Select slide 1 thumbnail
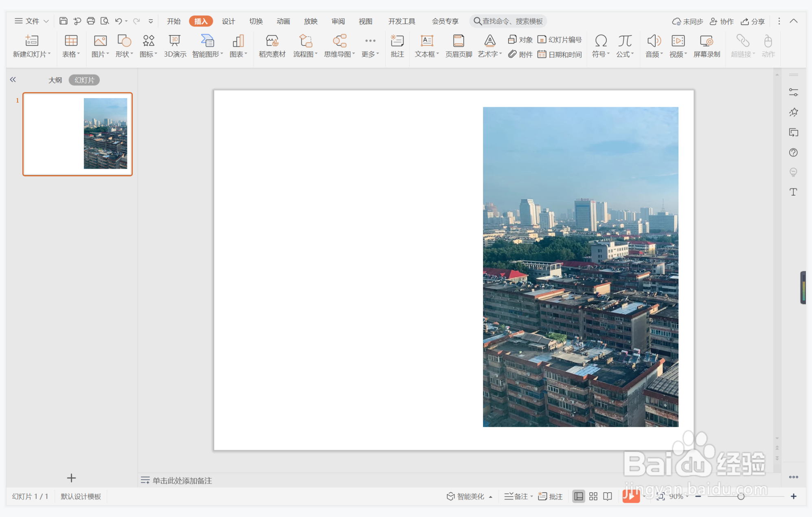Viewport: 812px width, 517px height. click(x=77, y=134)
